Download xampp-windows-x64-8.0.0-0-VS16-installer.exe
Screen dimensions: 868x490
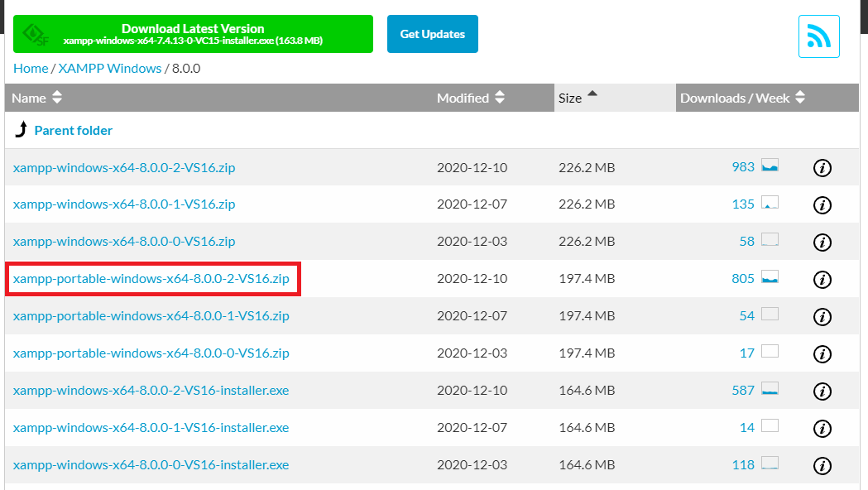151,464
